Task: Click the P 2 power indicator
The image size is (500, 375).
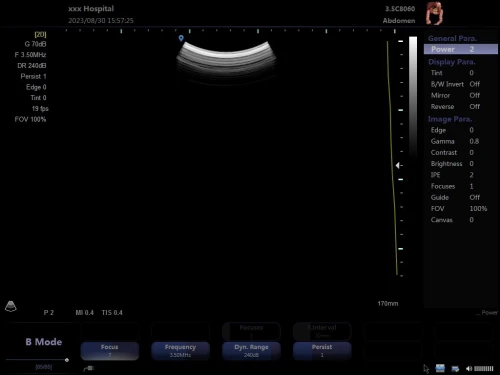Action: pos(49,313)
